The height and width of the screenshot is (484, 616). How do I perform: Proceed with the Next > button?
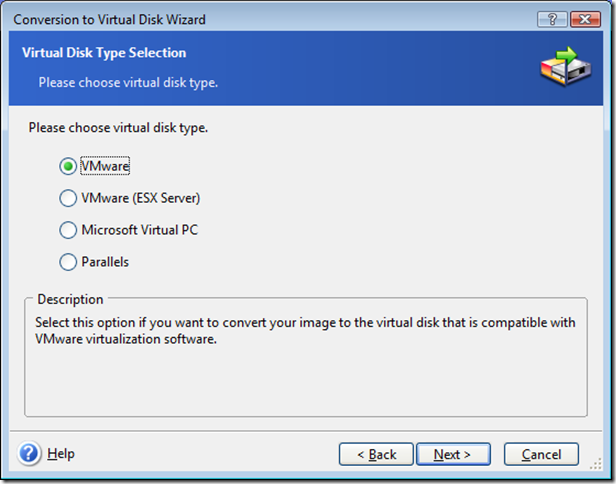(453, 454)
